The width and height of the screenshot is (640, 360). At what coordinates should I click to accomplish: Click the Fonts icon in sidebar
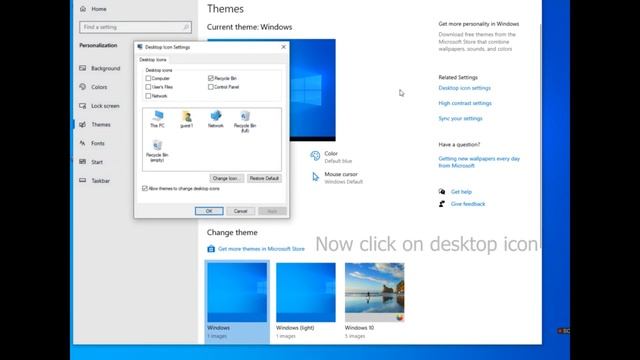pyautogui.click(x=83, y=143)
